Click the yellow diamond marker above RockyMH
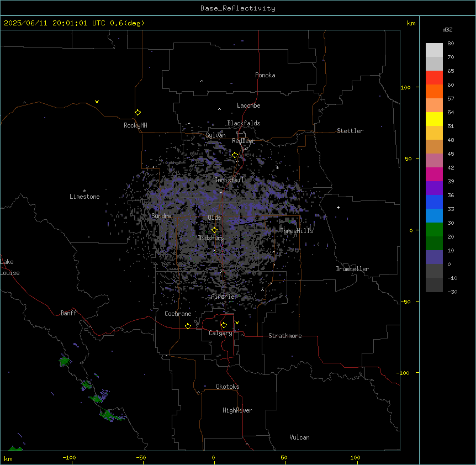The height and width of the screenshot is (465, 476). [x=137, y=113]
